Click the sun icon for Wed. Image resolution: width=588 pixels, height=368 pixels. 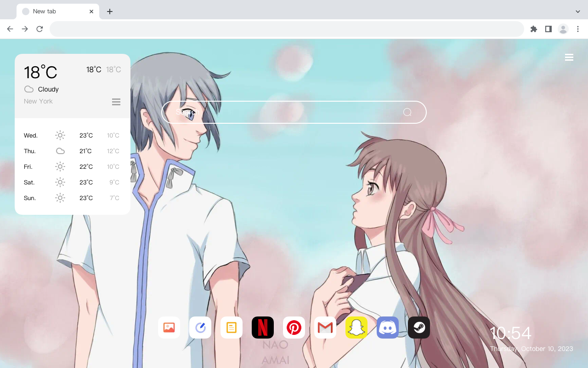pos(60,135)
